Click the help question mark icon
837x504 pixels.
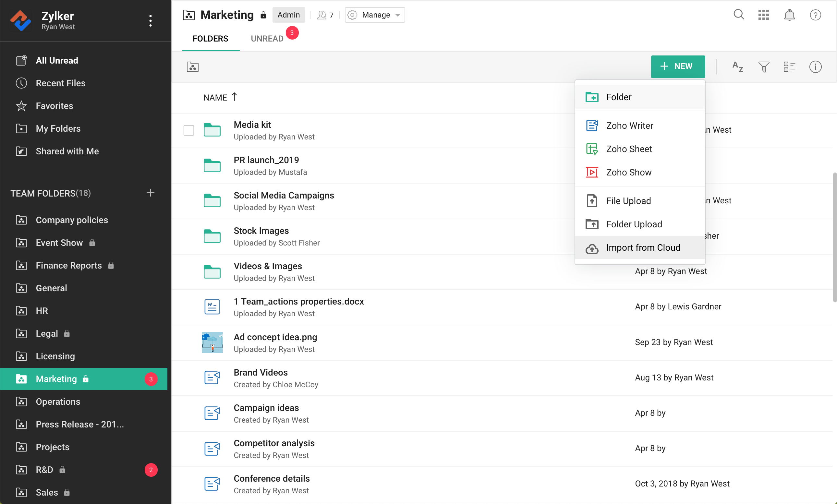click(815, 15)
